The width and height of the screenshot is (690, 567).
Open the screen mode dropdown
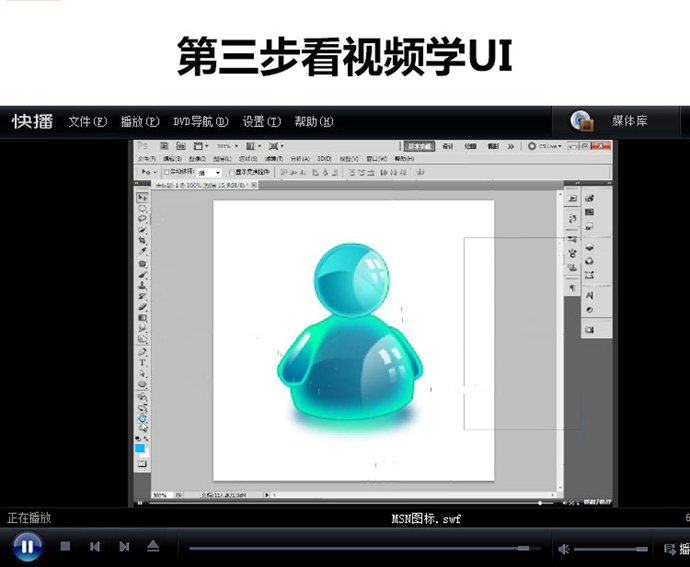(276, 146)
